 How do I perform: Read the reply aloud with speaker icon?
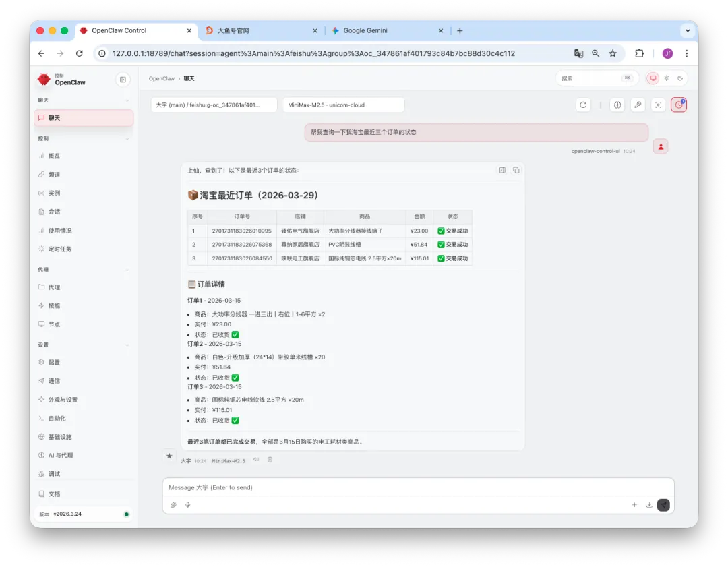256,460
